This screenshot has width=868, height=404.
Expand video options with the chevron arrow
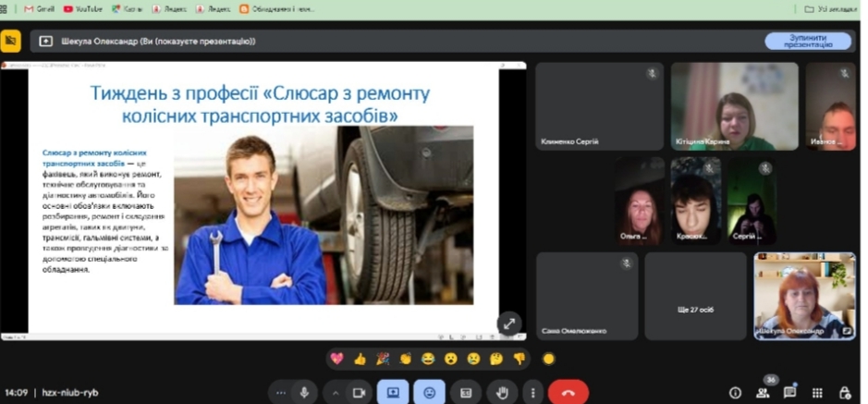pyautogui.click(x=336, y=392)
